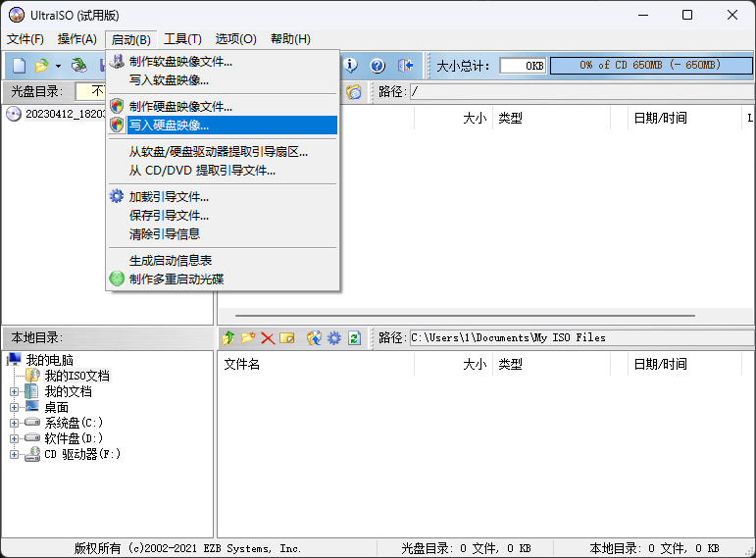The height and width of the screenshot is (558, 756).
Task: Select 写入硬盘映像... menu entry
Action: [x=223, y=125]
